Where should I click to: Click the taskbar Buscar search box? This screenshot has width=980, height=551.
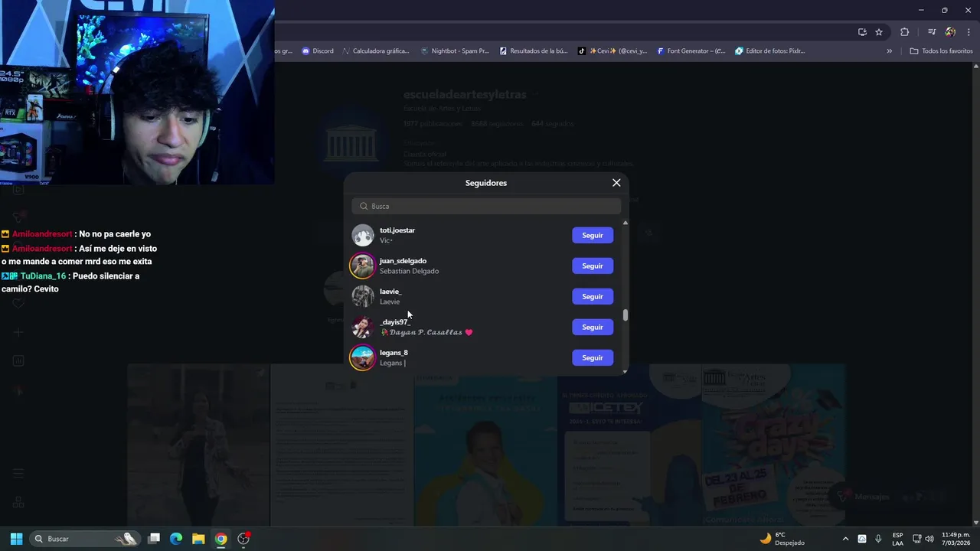tap(86, 539)
